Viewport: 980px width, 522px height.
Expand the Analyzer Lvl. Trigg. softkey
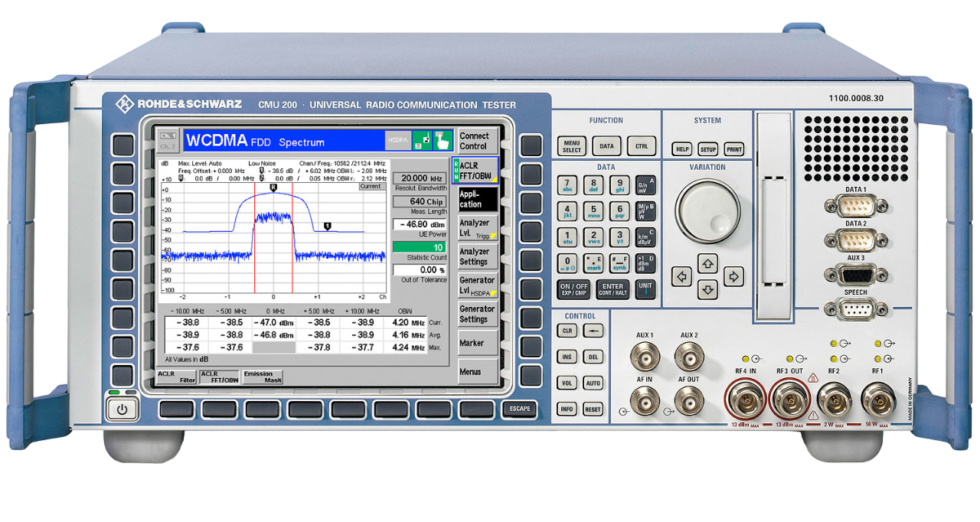tap(478, 228)
